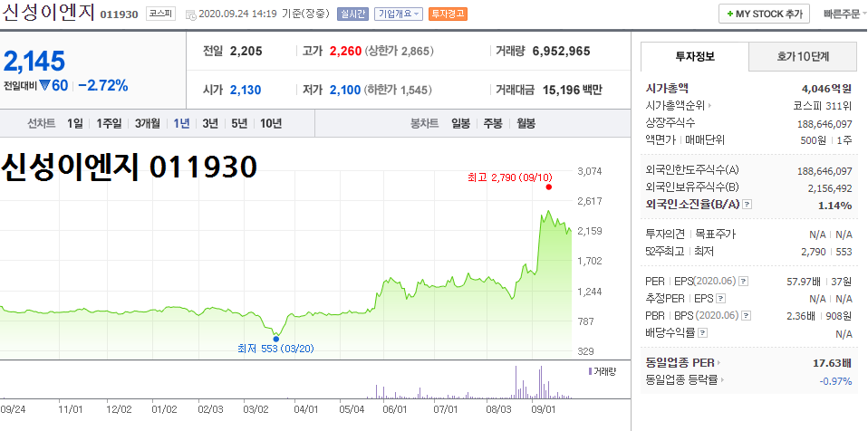The width and height of the screenshot is (868, 431).
Task: Switch to the 호가10단계 tab
Action: (803, 56)
